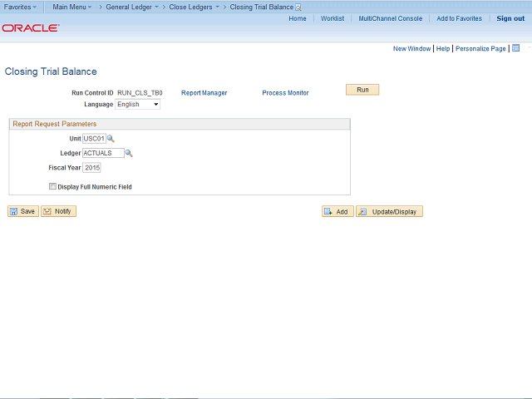Click the Notify button
The image size is (532, 399).
point(58,211)
